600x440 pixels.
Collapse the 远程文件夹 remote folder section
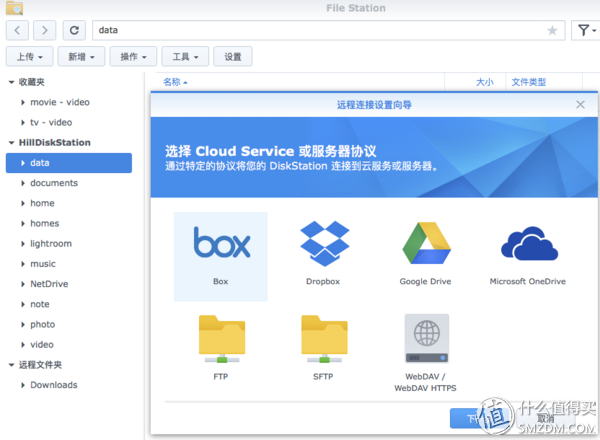[x=11, y=365]
